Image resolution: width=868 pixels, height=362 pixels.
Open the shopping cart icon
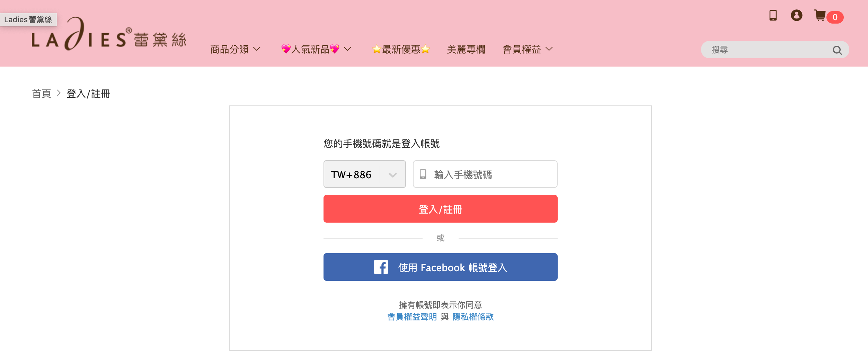[820, 16]
